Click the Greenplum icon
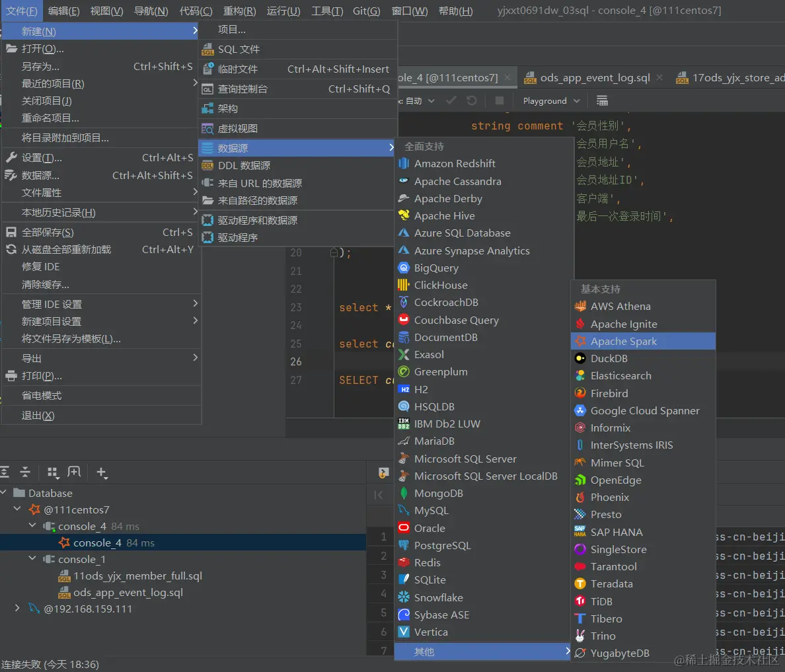 [x=404, y=371]
